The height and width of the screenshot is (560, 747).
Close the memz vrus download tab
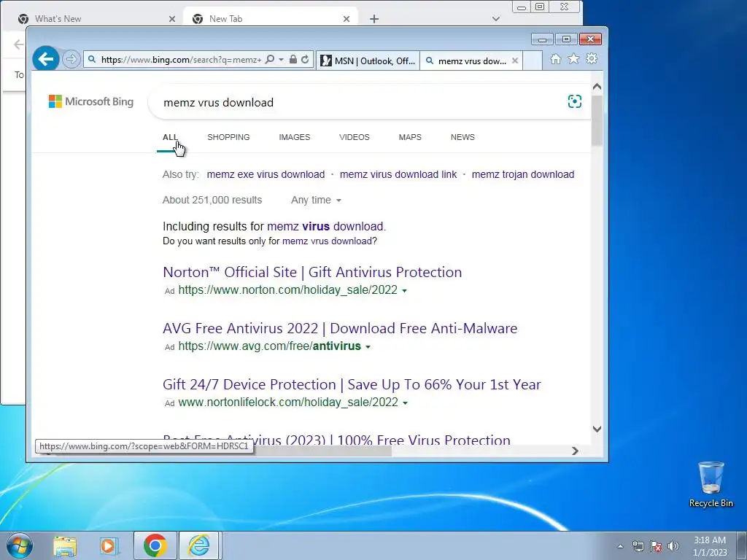515,61
